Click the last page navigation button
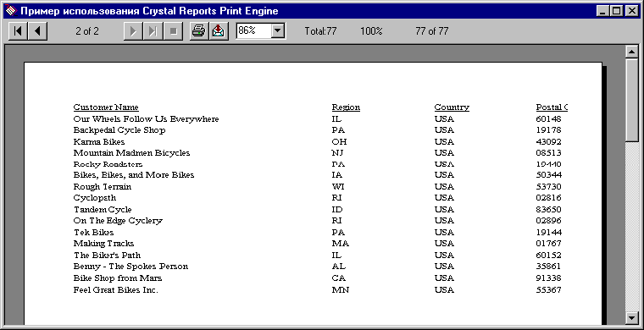Screen dimensions: 644x330 point(153,31)
